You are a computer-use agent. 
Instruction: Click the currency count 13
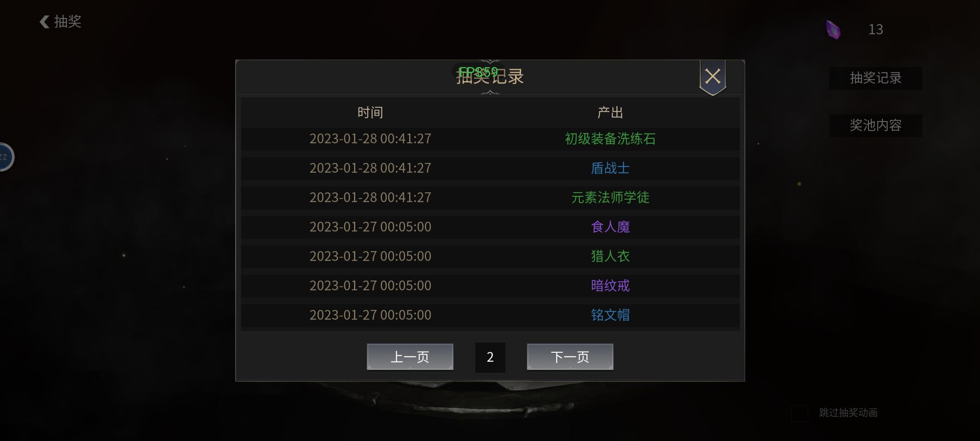pos(875,29)
